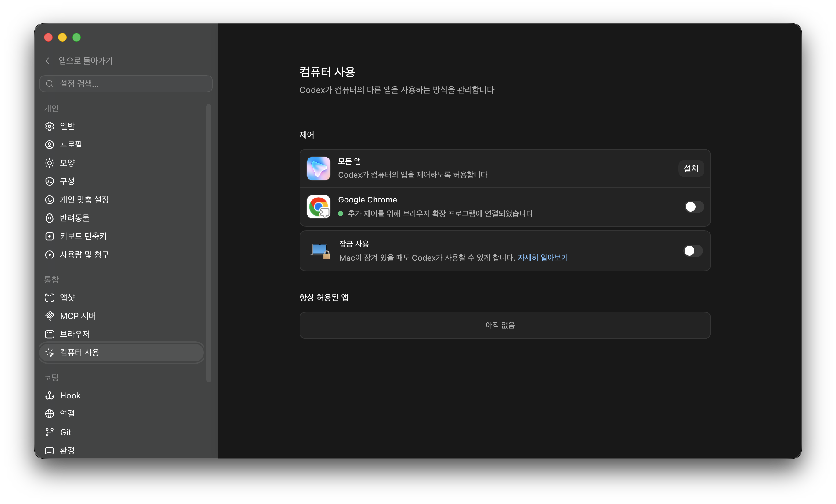Click the Hook anchor icon
The width and height of the screenshot is (836, 504).
coord(50,395)
